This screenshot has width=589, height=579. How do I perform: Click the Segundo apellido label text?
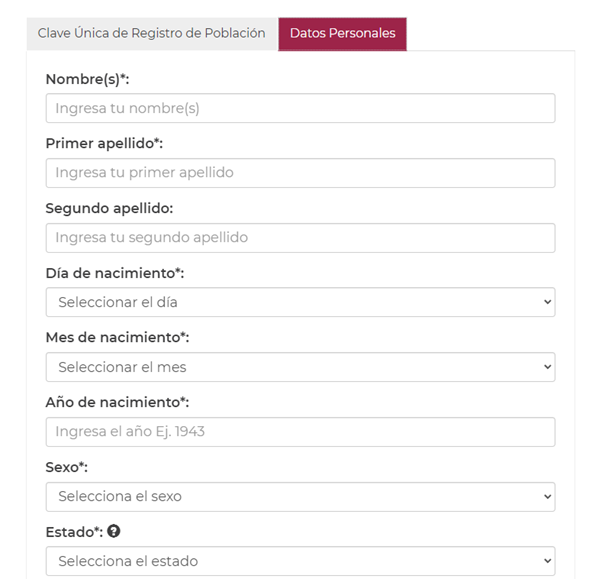(109, 208)
